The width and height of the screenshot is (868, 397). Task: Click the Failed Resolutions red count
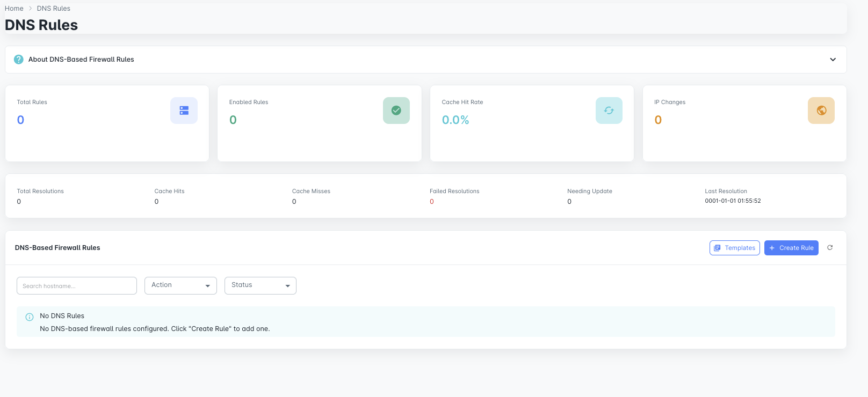click(432, 202)
